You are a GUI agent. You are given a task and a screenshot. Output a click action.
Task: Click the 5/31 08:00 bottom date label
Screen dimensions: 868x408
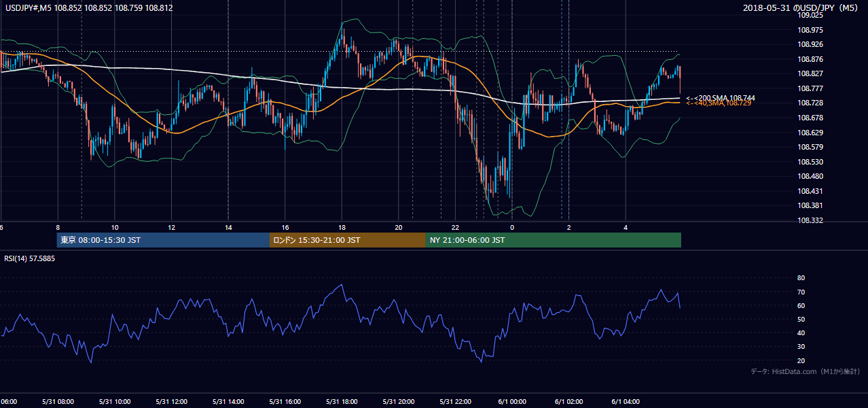tap(57, 401)
